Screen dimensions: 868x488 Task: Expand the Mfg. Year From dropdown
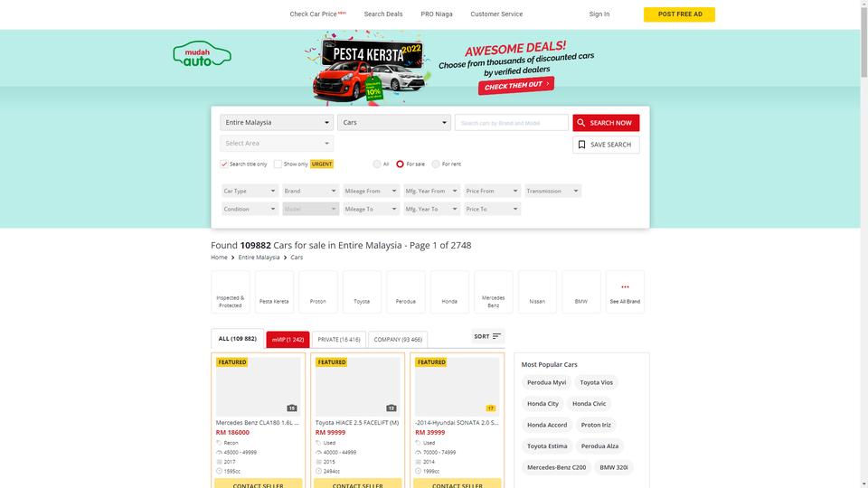(x=432, y=191)
